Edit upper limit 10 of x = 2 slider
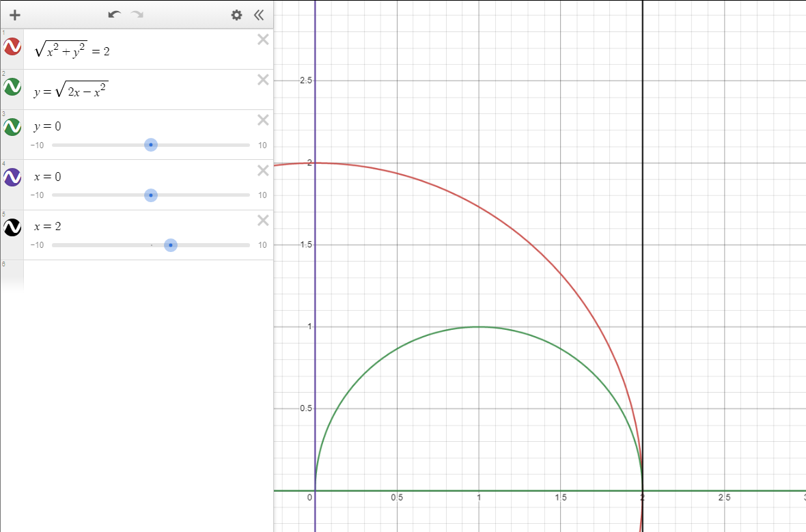Screen dimensions: 806x532 point(263,245)
